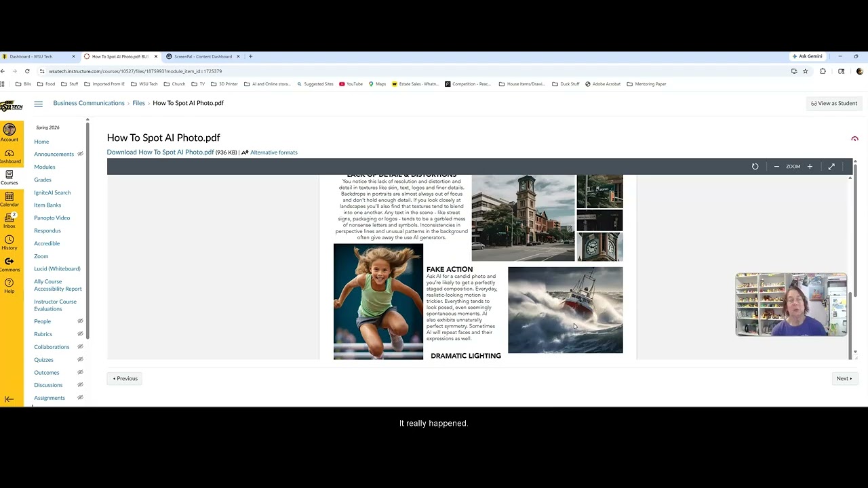Open the Ally accessibility score gauge
This screenshot has height=488, width=868.
pyautogui.click(x=854, y=138)
